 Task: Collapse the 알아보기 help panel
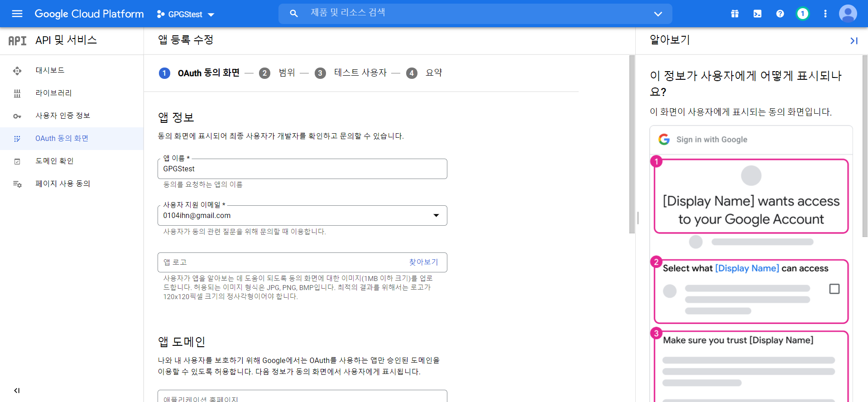click(x=854, y=41)
